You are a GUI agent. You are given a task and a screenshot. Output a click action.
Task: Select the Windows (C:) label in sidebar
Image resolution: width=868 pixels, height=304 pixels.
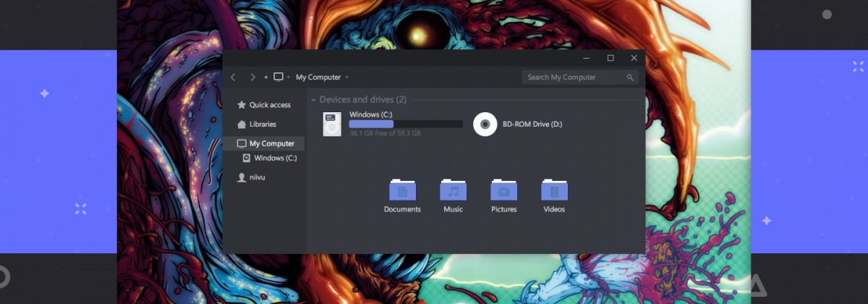[x=276, y=158]
